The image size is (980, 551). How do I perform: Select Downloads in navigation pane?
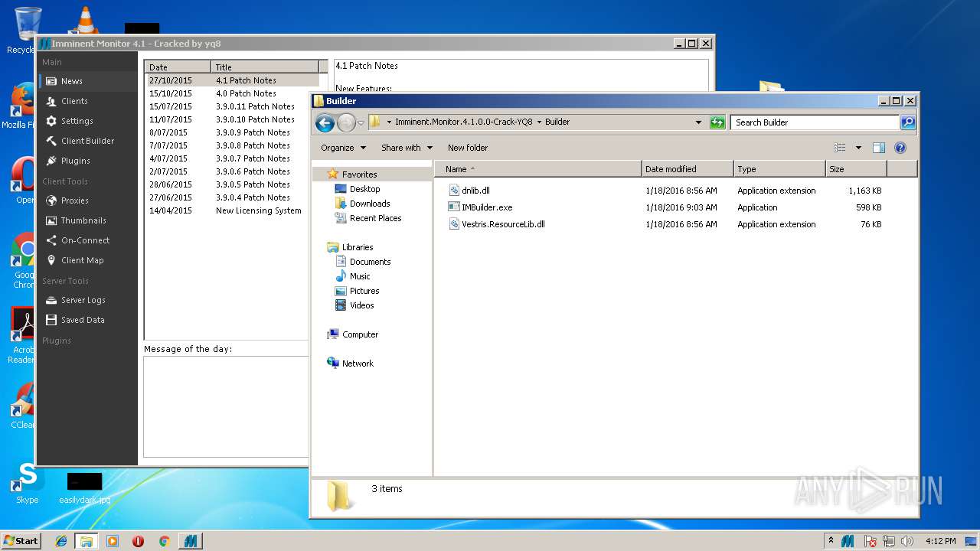pos(370,204)
